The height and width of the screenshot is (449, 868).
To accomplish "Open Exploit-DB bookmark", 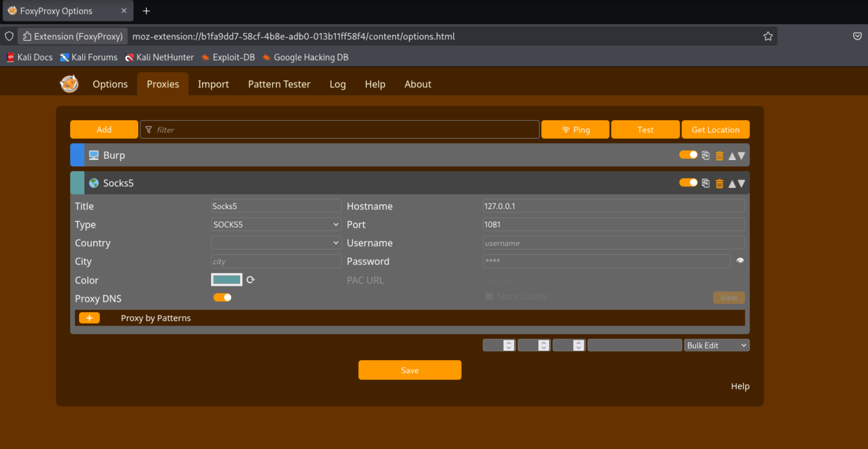I will coord(228,57).
